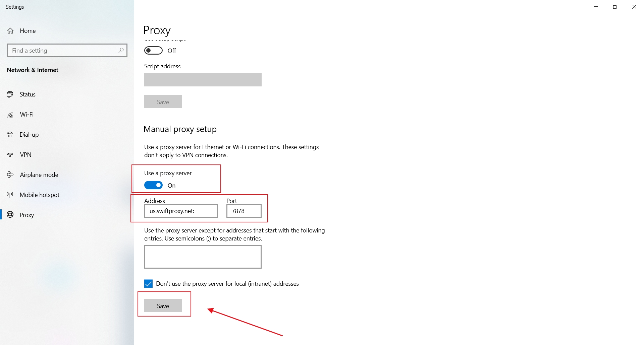644x345 pixels.
Task: Click the Status globe icon
Action: click(10, 94)
